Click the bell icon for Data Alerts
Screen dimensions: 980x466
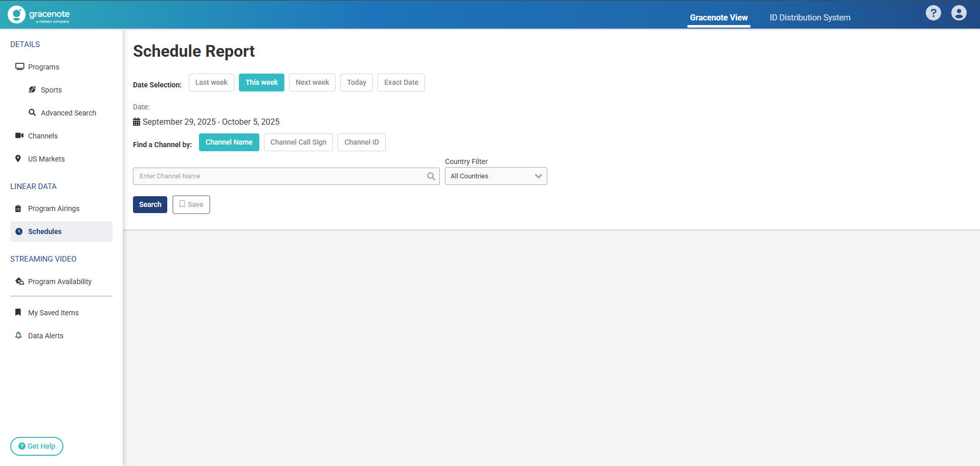pyautogui.click(x=18, y=336)
